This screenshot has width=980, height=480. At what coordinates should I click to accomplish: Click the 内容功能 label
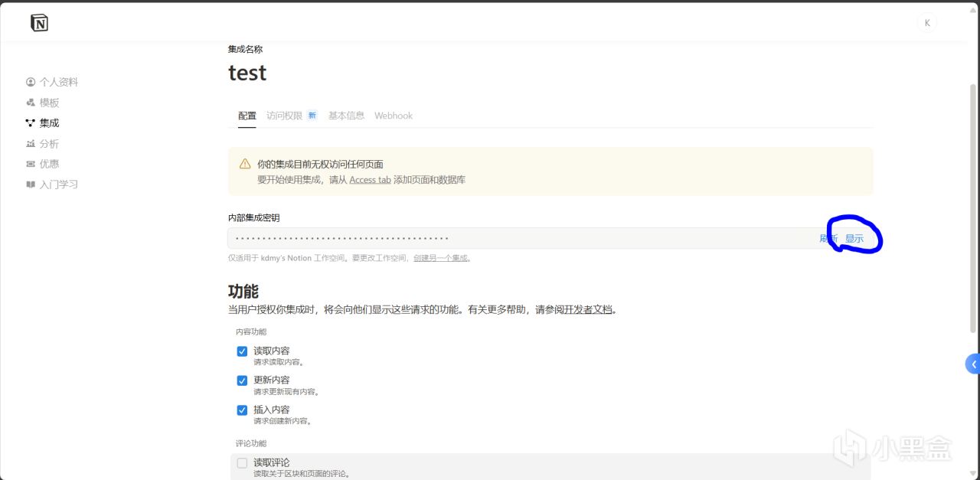click(x=252, y=332)
